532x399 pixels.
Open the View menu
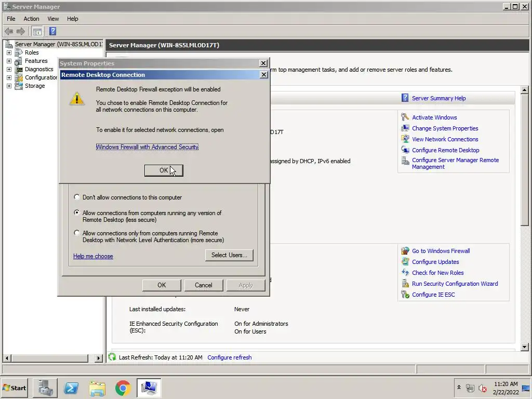[53, 19]
